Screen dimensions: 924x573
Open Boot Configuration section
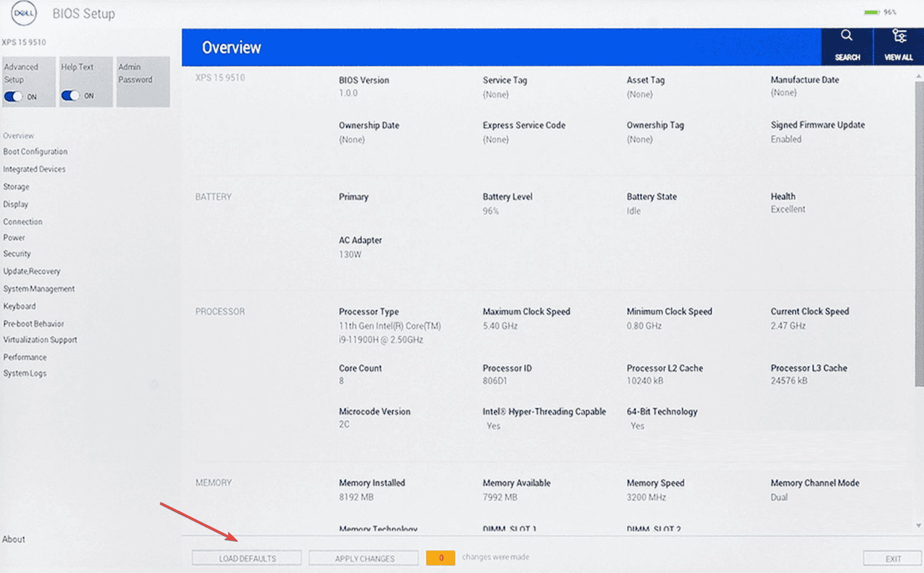35,152
